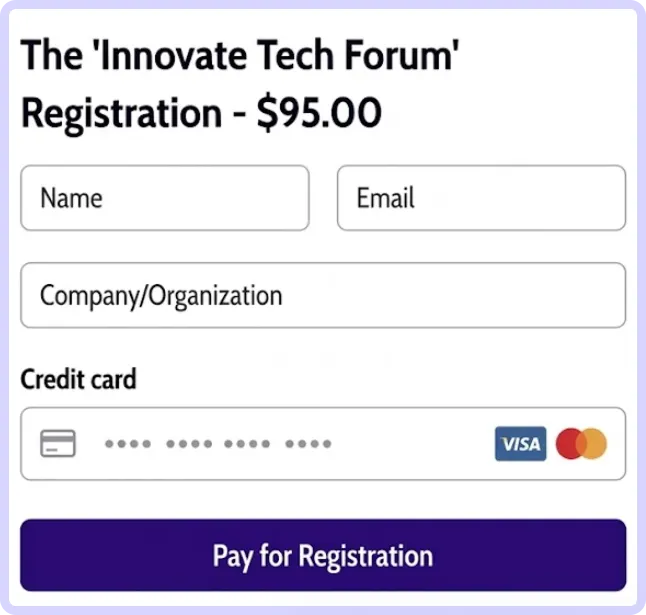Click the 'Credit card' section label
This screenshot has width=646, height=615.
(x=78, y=379)
